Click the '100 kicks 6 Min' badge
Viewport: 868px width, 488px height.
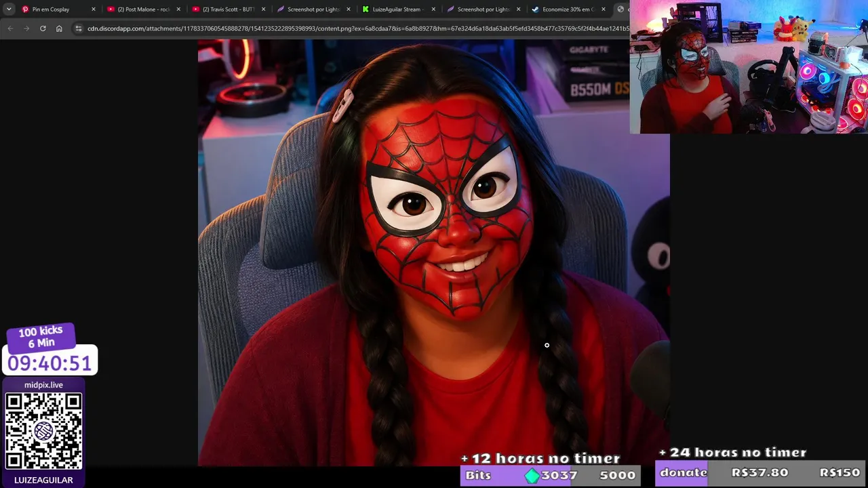point(41,337)
